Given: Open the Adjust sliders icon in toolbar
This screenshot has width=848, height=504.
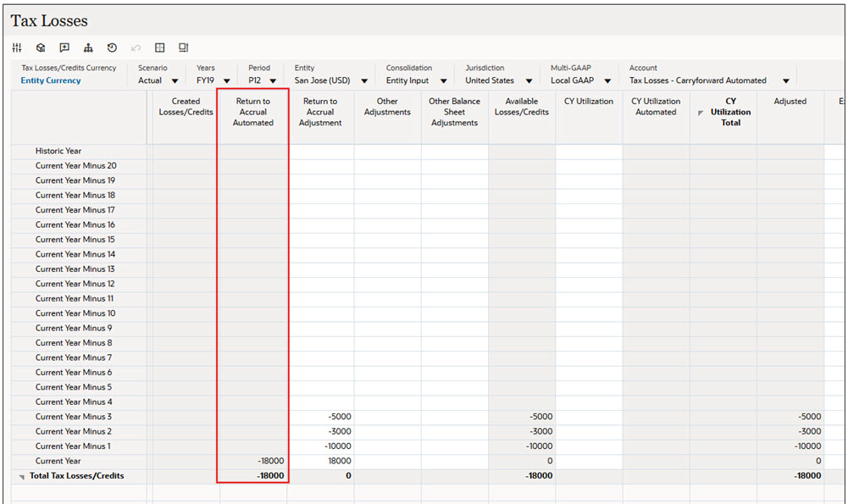Looking at the screenshot, I should coord(17,47).
